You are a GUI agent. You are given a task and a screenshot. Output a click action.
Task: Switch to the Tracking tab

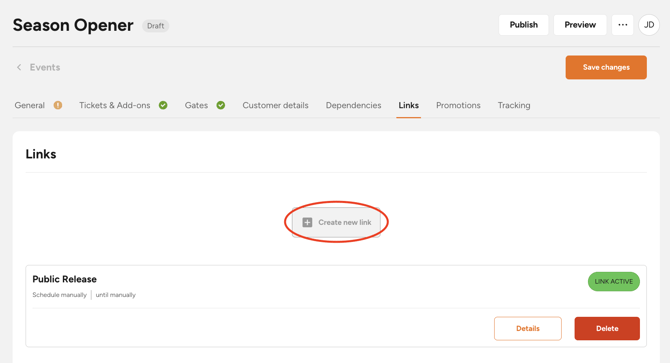[x=514, y=105]
